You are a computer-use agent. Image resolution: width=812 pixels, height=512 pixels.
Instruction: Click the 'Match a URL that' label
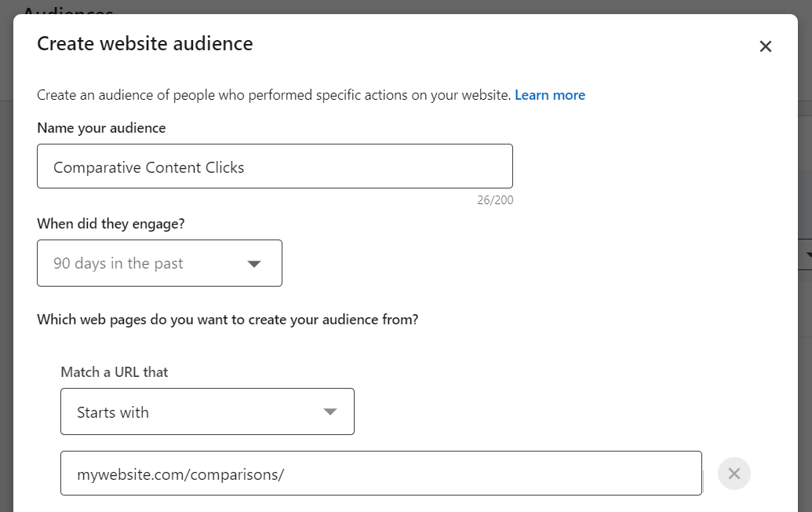coord(115,372)
